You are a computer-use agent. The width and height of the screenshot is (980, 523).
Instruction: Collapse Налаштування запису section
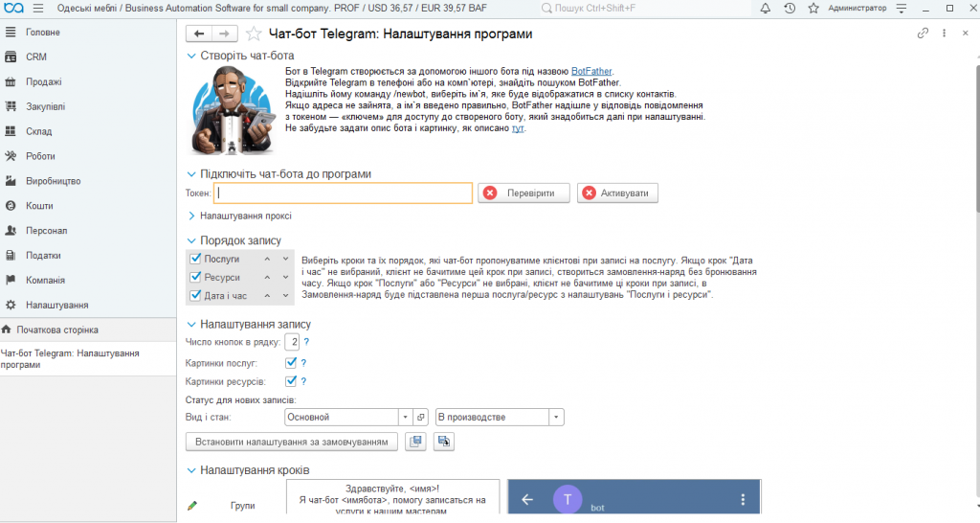pos(191,324)
